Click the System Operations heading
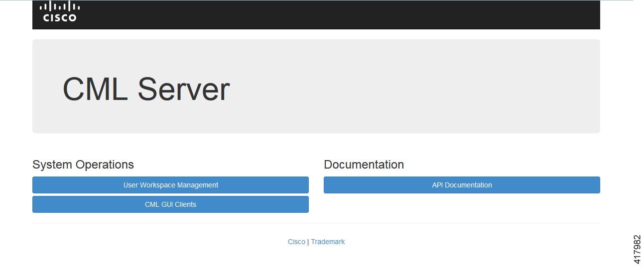644x268 pixels. click(x=83, y=165)
